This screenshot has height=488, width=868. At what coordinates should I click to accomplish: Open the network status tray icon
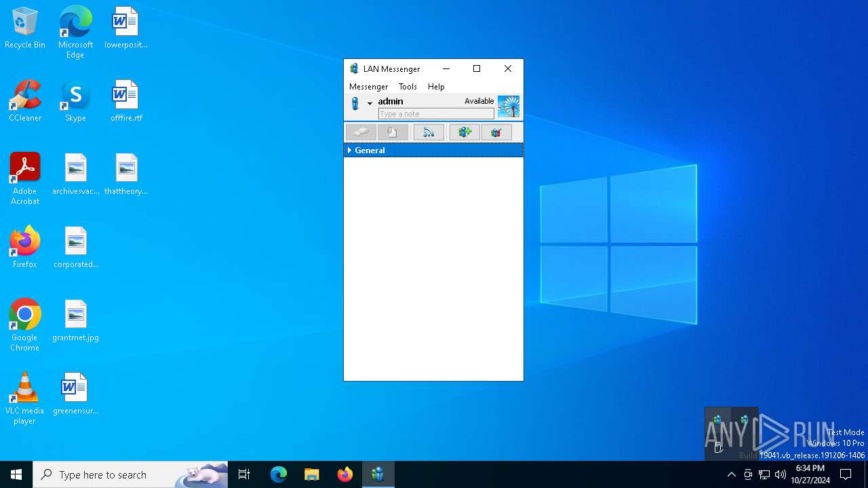764,474
